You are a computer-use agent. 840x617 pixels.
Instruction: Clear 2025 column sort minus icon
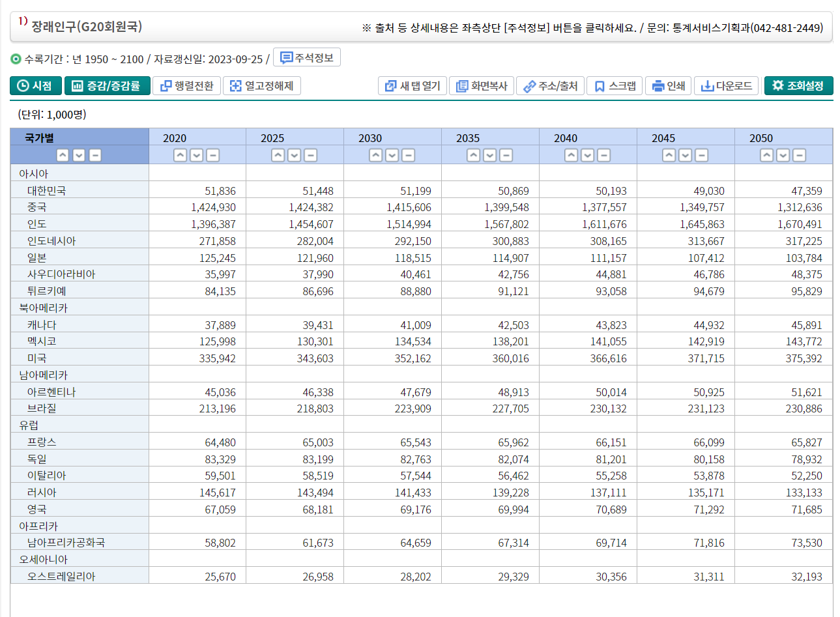(x=310, y=155)
